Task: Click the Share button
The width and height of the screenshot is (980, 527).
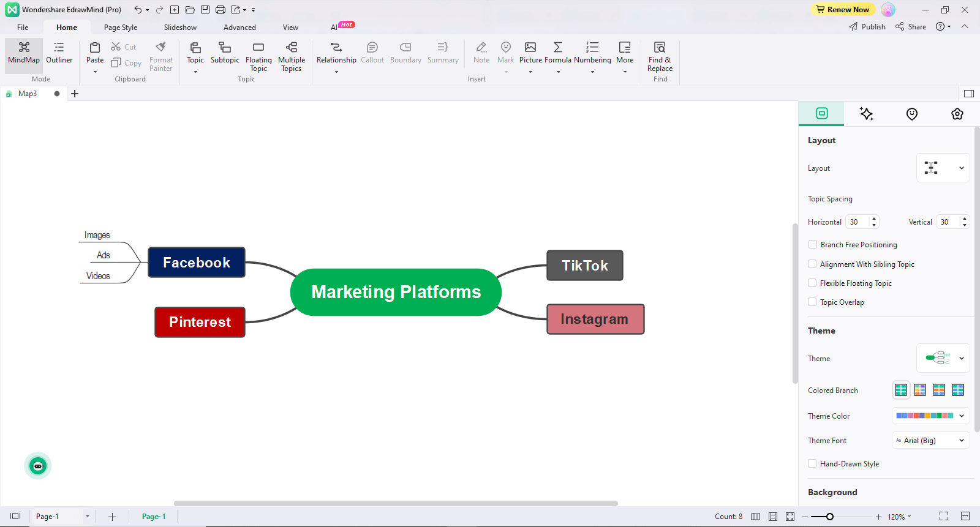Action: (x=911, y=27)
